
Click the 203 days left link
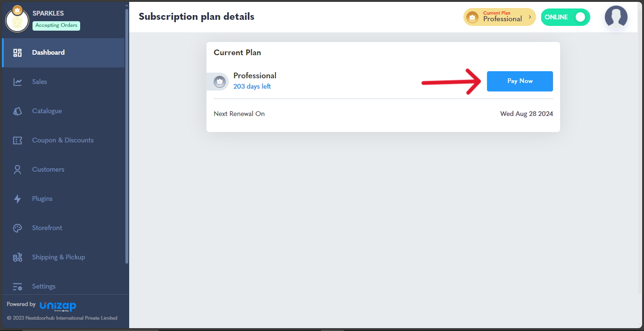coord(252,86)
